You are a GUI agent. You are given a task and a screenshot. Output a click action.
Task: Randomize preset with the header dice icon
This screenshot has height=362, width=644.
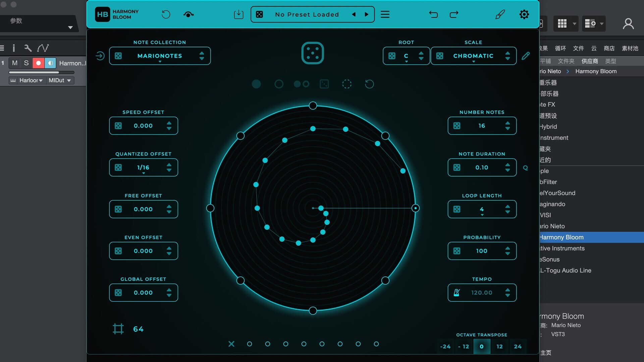click(x=259, y=14)
